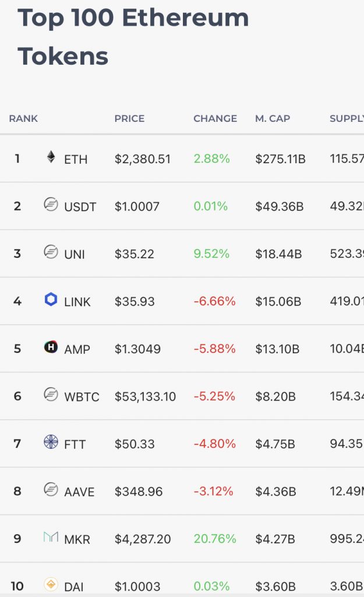This screenshot has width=364, height=597.
Task: Open the ETH token details link
Action: pyautogui.click(x=76, y=158)
